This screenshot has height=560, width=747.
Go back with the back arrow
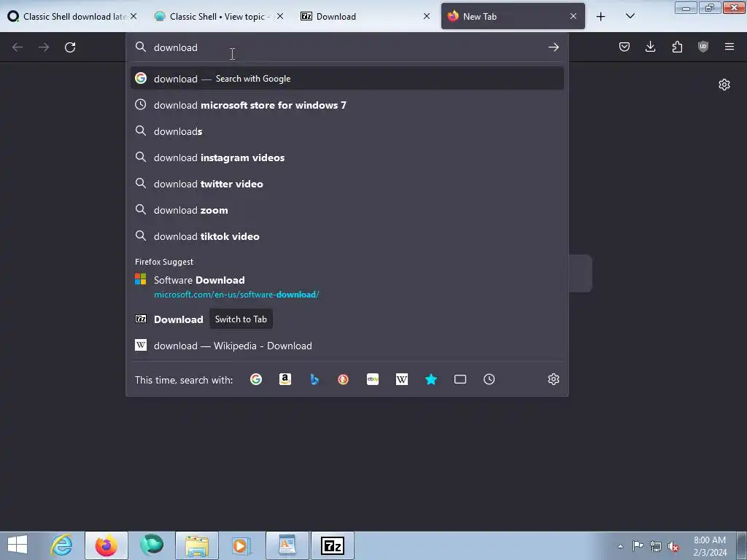(x=18, y=47)
